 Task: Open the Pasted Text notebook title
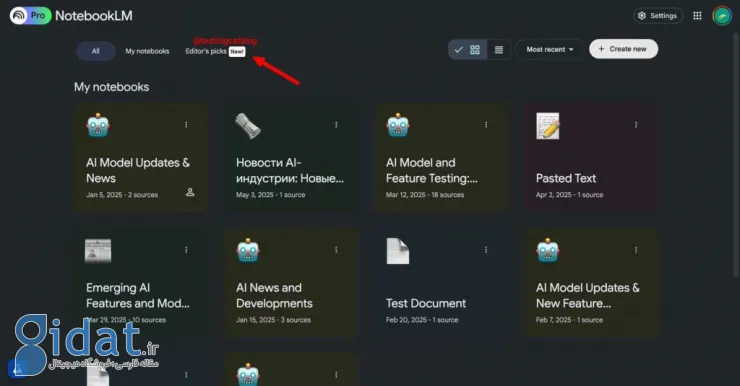[x=566, y=178]
